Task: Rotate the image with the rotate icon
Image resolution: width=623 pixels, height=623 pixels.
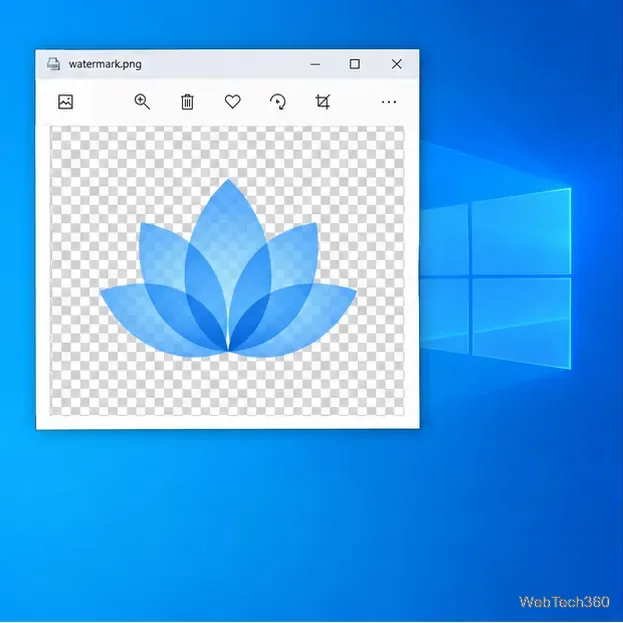Action: pos(278,102)
